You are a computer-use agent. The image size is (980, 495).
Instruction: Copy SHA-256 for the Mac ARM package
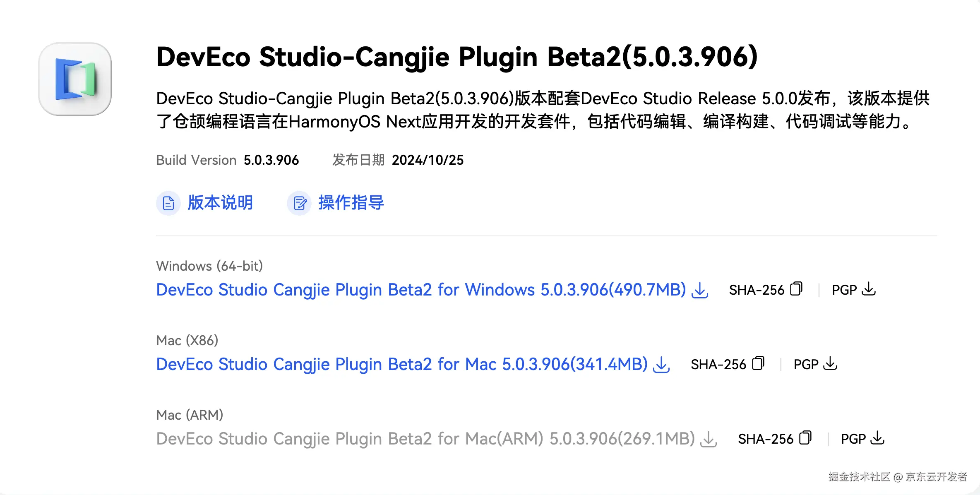click(805, 438)
